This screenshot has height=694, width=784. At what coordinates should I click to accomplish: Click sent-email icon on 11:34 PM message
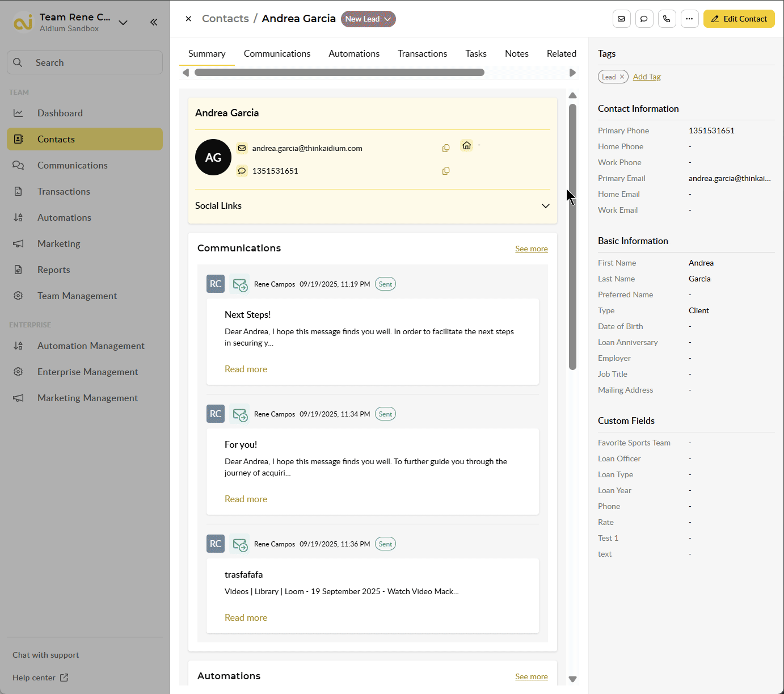[x=240, y=414]
